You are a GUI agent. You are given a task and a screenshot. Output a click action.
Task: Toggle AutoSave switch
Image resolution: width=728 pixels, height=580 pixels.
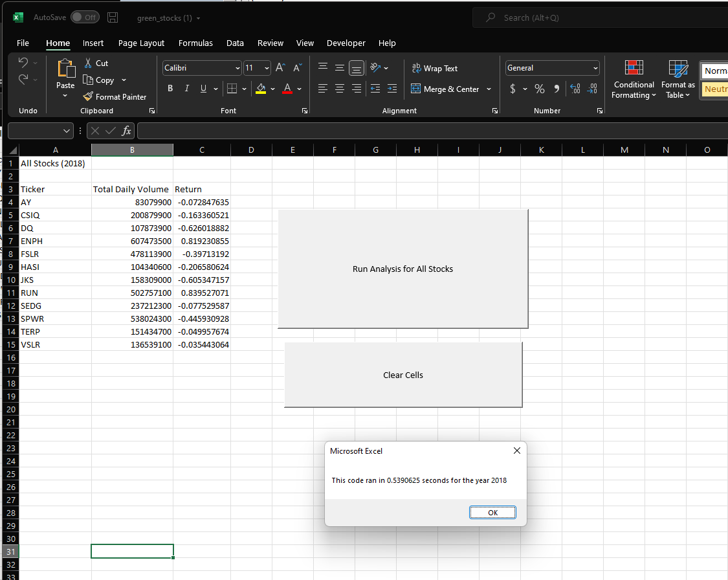[x=85, y=17]
